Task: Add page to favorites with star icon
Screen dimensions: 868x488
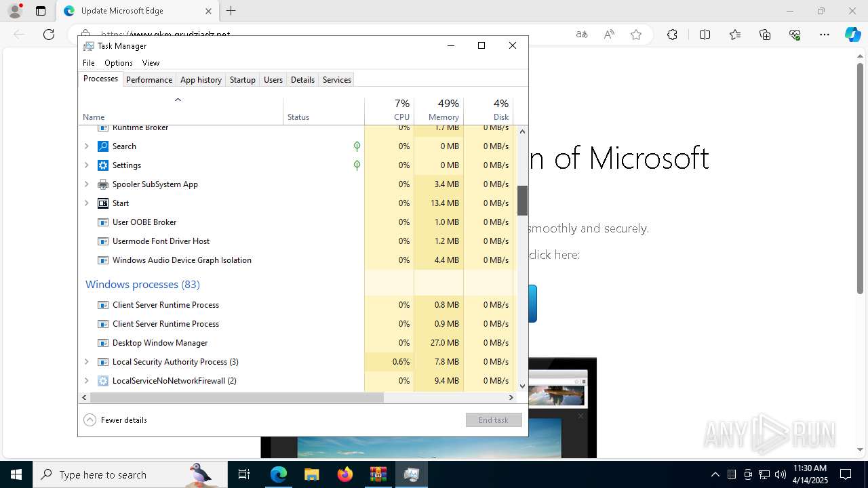Action: (636, 35)
